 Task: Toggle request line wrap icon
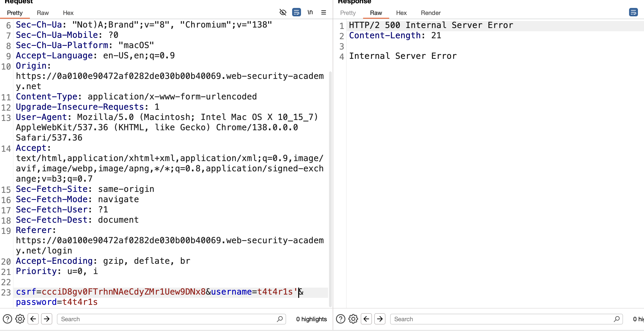pyautogui.click(x=297, y=12)
